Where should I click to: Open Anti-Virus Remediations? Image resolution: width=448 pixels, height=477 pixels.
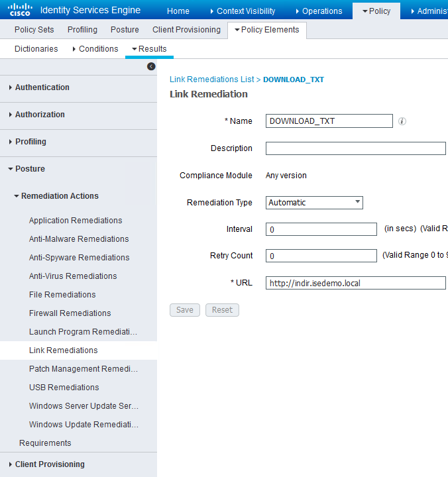click(x=73, y=276)
